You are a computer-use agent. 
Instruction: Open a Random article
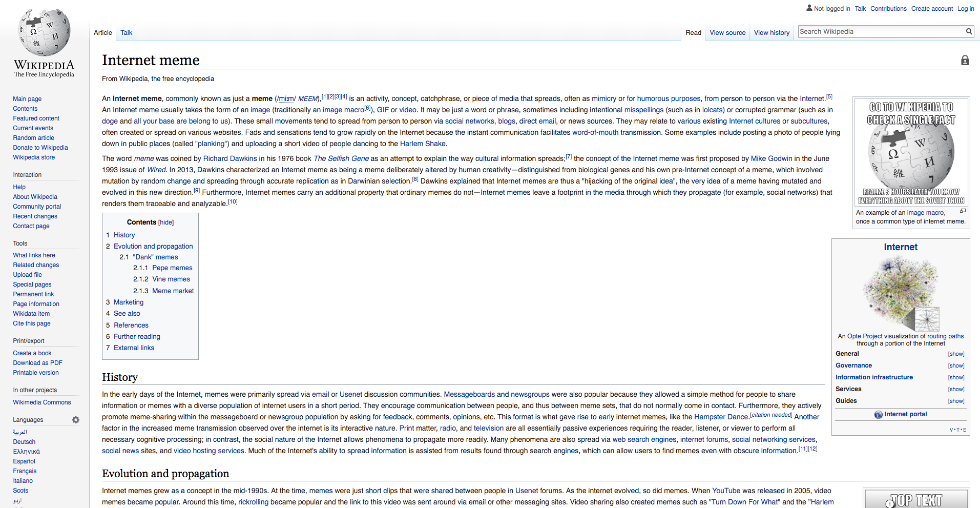coord(33,138)
